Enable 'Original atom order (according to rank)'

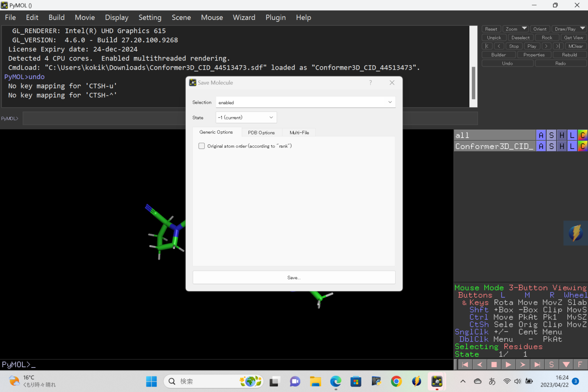pos(202,146)
